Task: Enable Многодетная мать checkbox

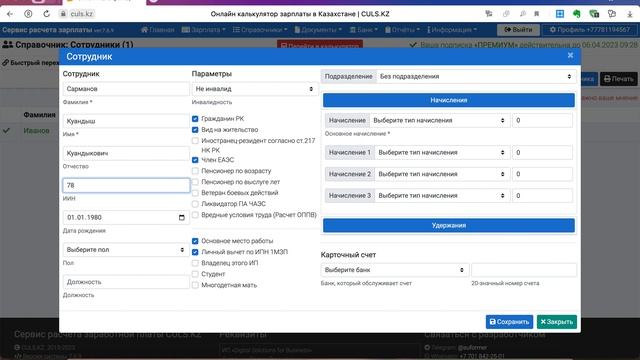Action: pyautogui.click(x=195, y=285)
